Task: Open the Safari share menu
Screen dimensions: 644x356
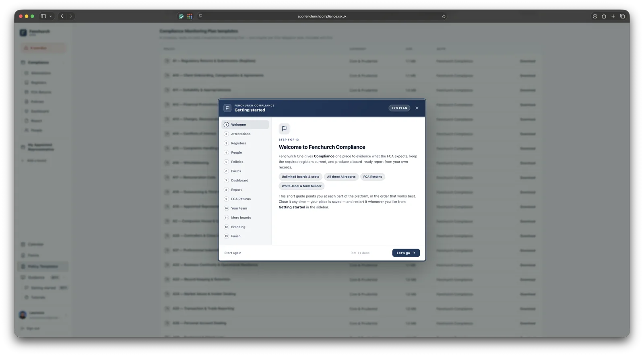Action: 604,16
